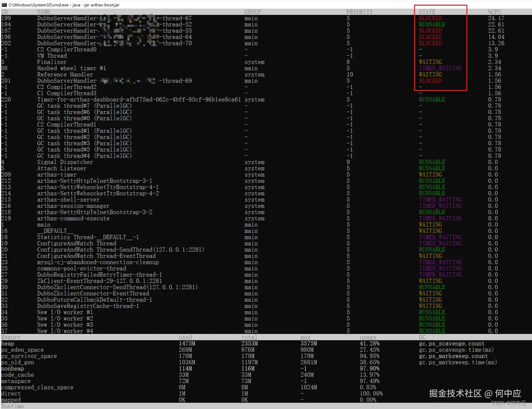
Task: Select the 'metaspace' memory label
Action: point(16,381)
